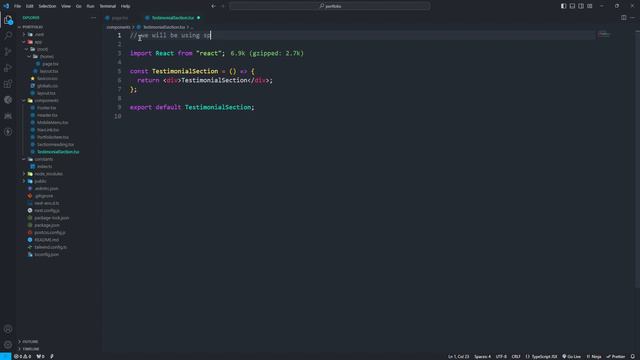Open the Manage gear icon
This screenshot has width=640, height=360.
click(x=8, y=345)
